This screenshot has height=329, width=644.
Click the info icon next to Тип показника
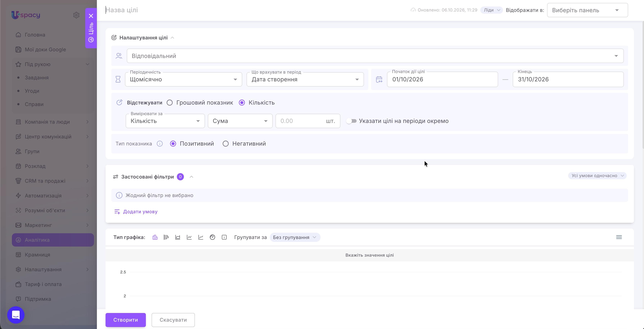coord(160,144)
